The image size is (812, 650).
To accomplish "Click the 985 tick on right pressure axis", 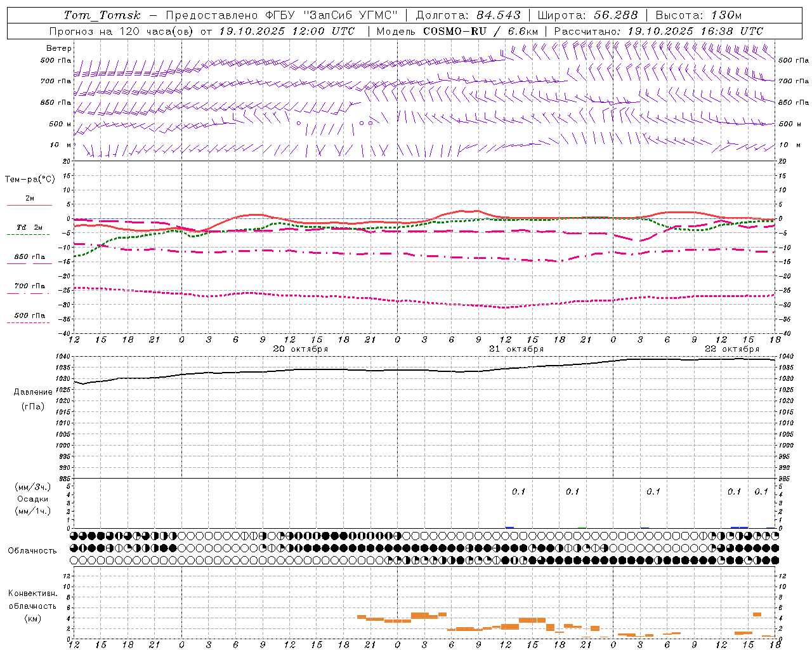I will (x=785, y=479).
